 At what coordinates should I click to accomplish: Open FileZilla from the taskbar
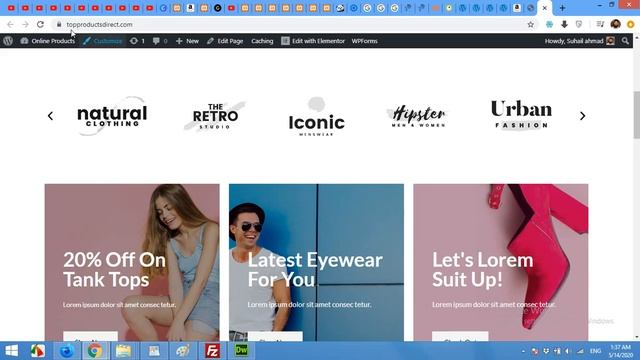coord(212,351)
